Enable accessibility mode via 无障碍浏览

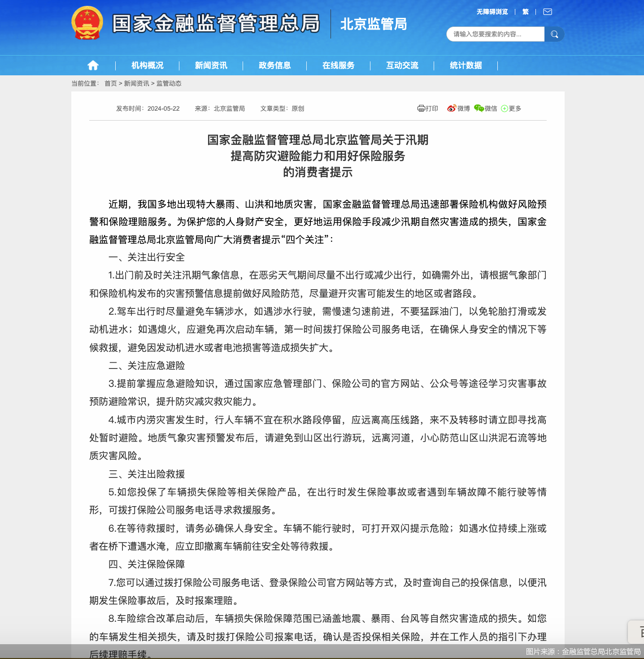492,11
